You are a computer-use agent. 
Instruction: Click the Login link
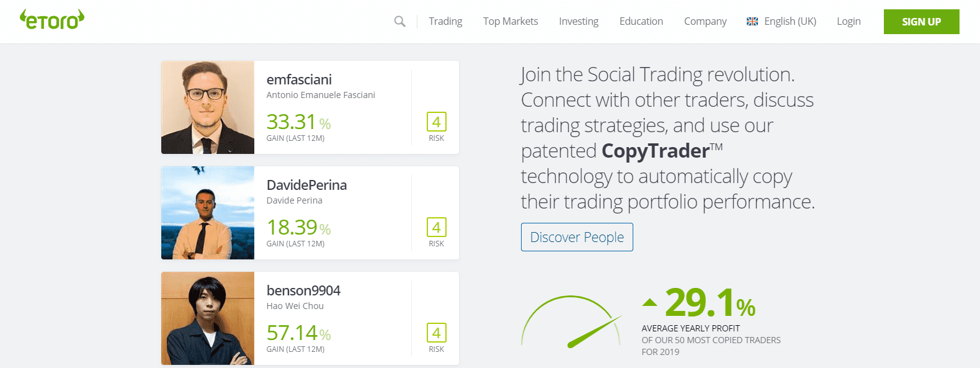(x=849, y=22)
